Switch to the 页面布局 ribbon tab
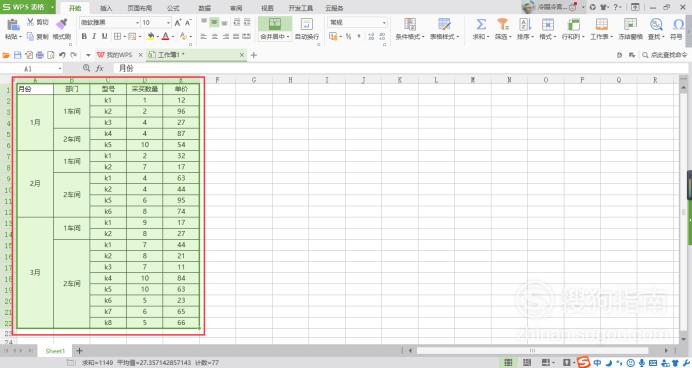692x368 pixels. (x=139, y=8)
